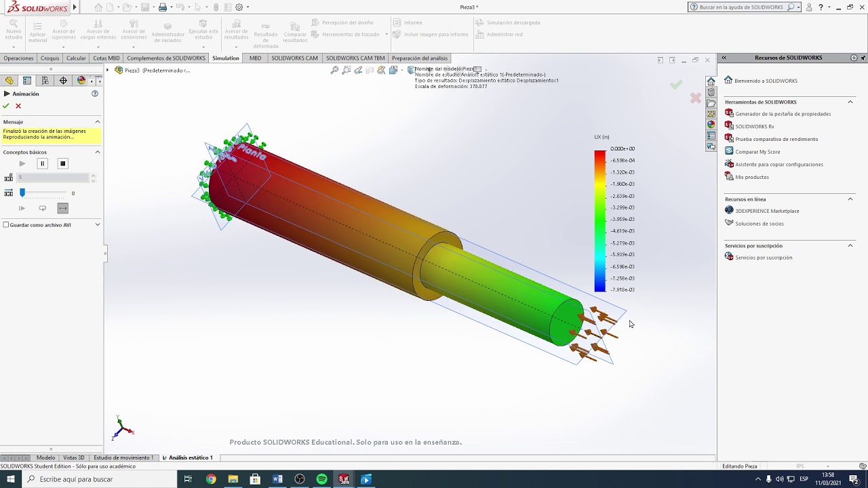
Task: Collapse Recursos en línea section
Action: pyautogui.click(x=850, y=199)
